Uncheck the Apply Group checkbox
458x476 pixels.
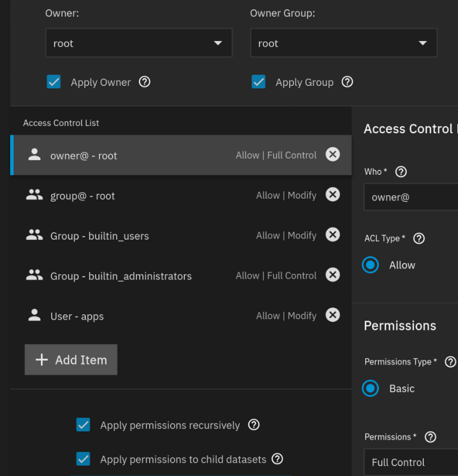259,82
